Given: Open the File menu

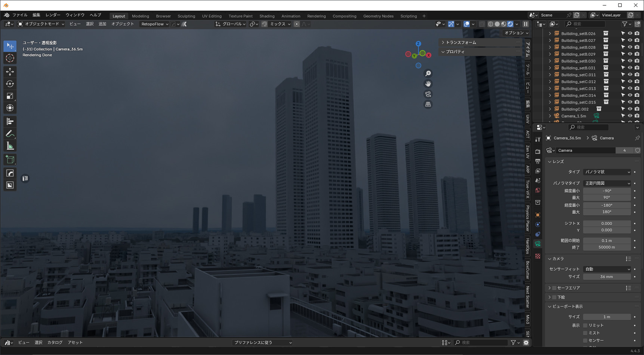Looking at the screenshot, I should tap(20, 15).
